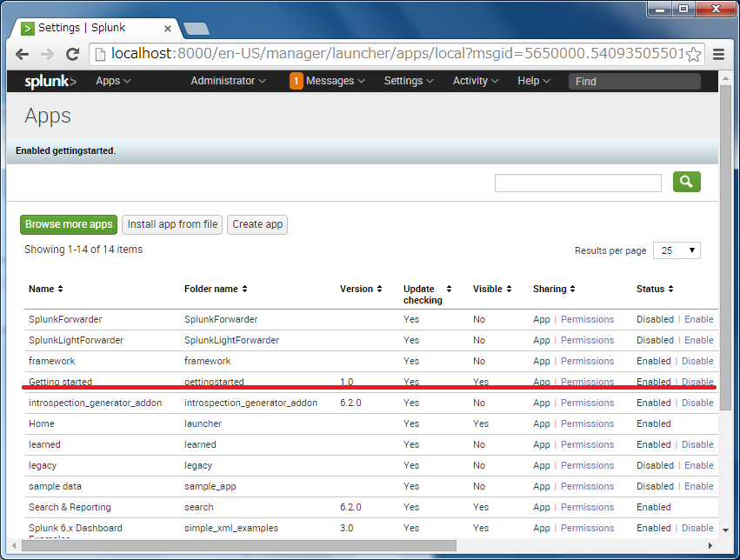Click the vertical scrollbar up arrow

(726, 78)
